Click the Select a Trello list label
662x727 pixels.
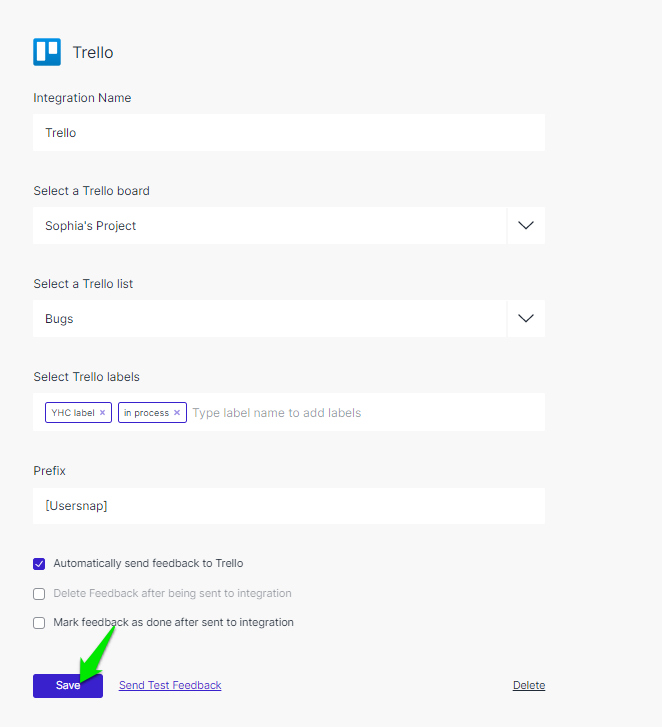pos(83,284)
